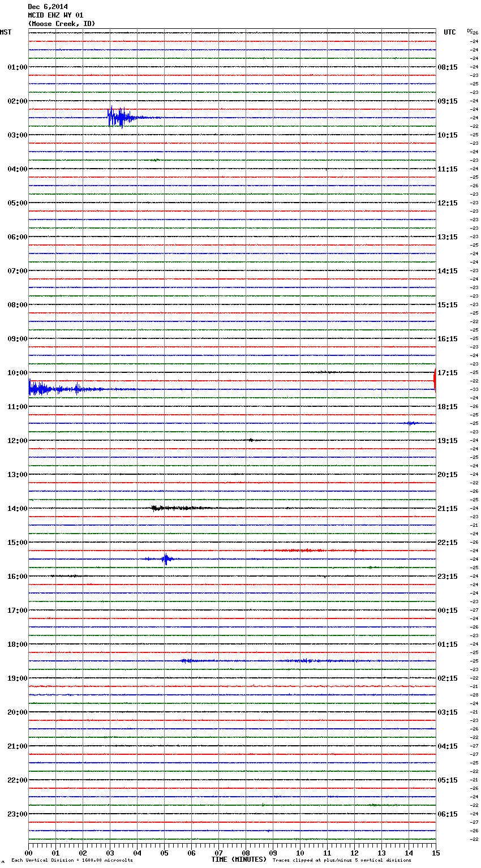Click the 12:15 UTC time label
The height and width of the screenshot is (868, 481).
tap(448, 203)
